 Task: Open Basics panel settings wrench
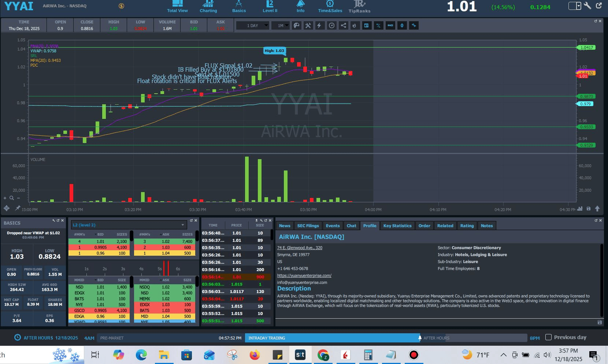[53, 220]
